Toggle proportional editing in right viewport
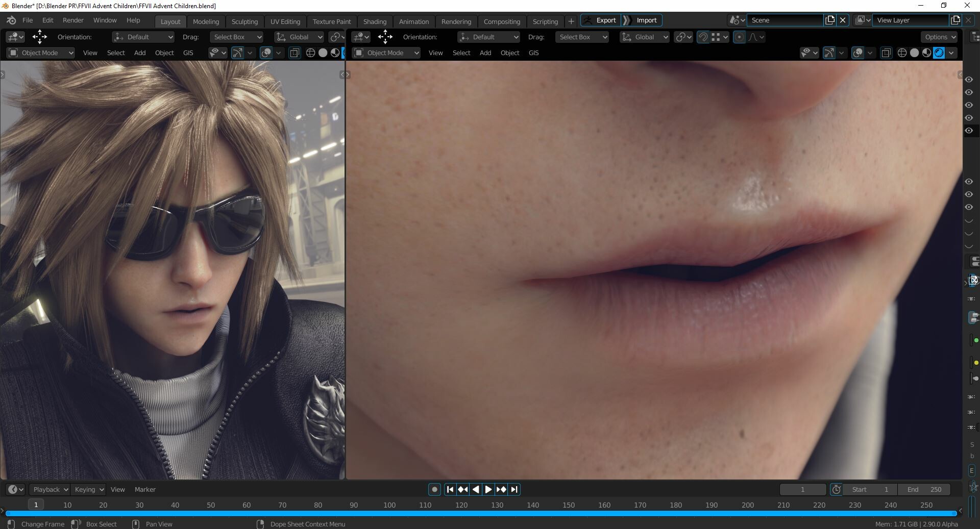This screenshot has height=529, width=980. (x=739, y=37)
